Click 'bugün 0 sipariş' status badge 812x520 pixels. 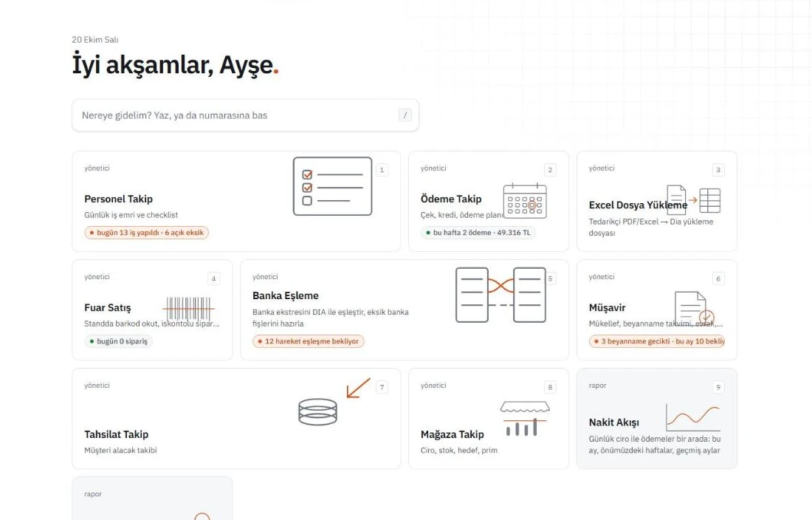(119, 341)
